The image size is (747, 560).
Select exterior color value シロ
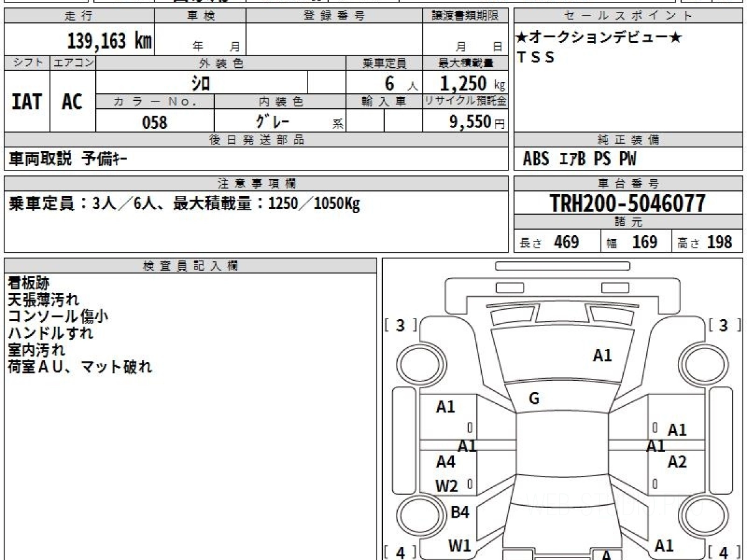(x=200, y=83)
